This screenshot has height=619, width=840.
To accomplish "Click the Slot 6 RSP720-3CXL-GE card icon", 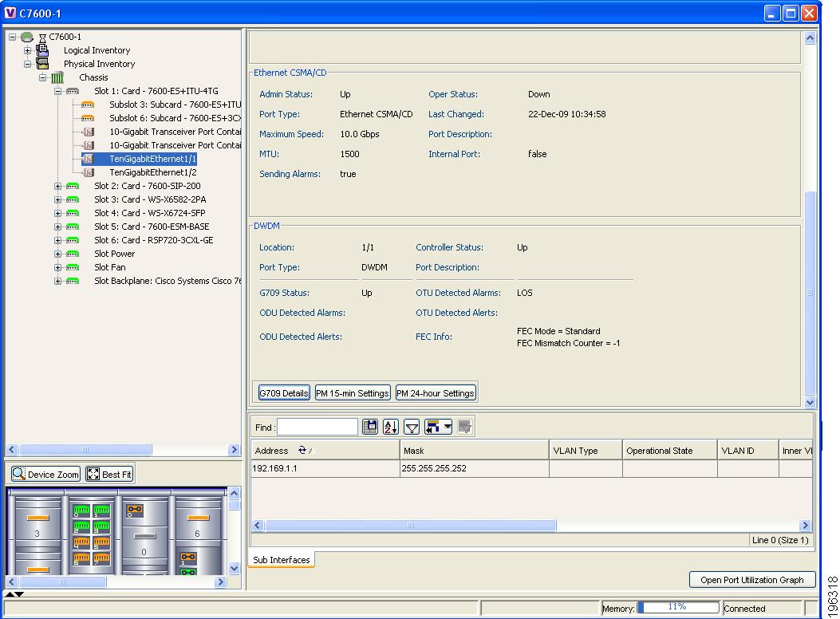I will (73, 240).
